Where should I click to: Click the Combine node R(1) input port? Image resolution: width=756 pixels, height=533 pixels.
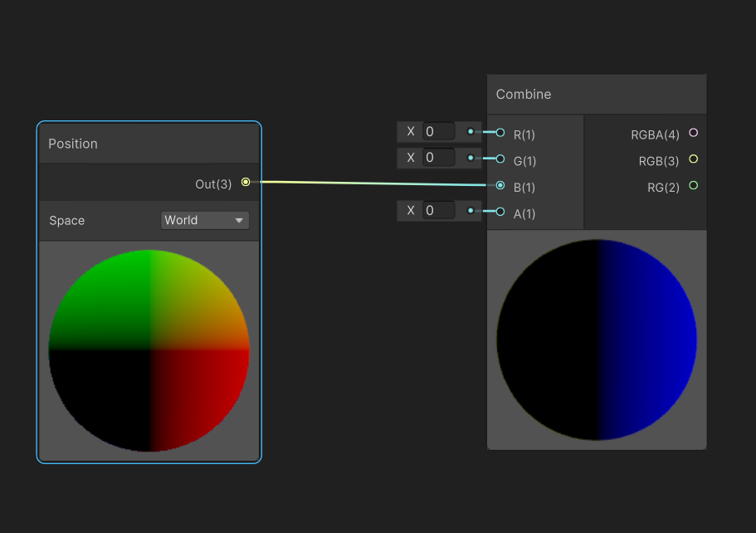[500, 133]
